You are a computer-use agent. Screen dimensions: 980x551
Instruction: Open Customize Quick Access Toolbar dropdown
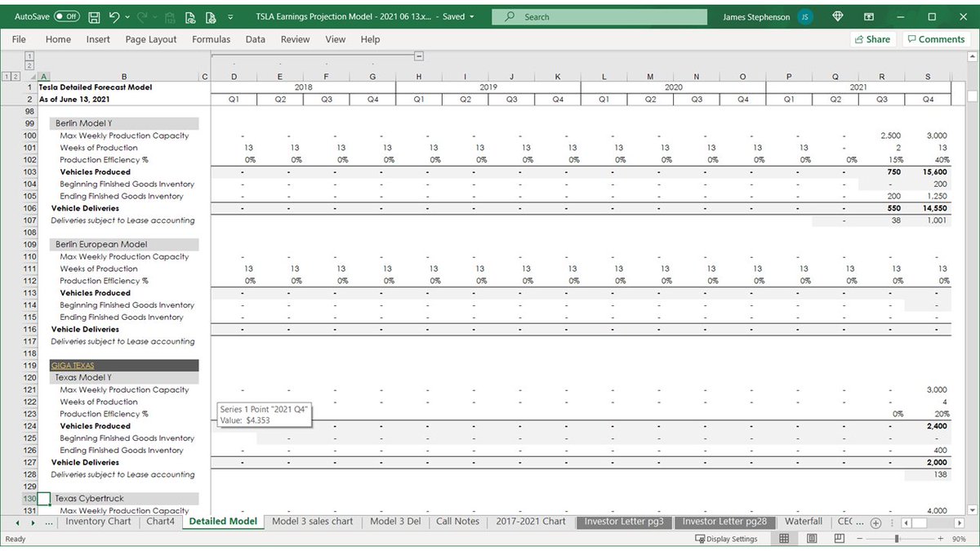(231, 16)
